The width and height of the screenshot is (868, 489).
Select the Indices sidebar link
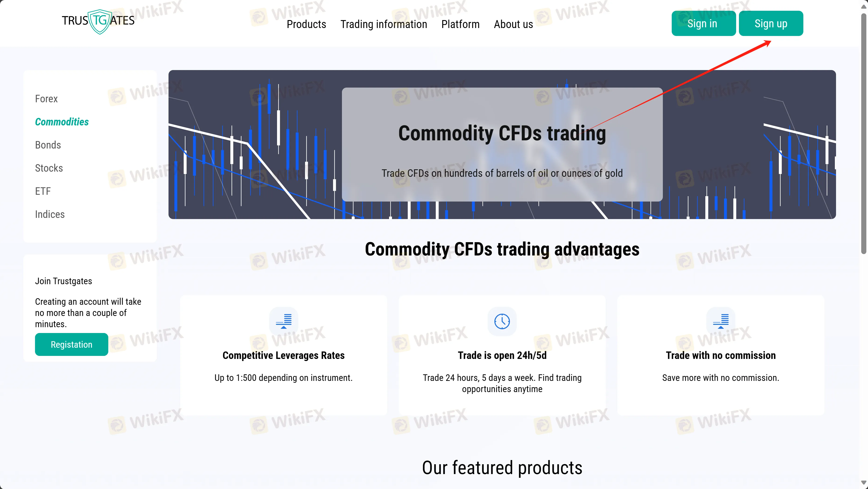tap(50, 213)
